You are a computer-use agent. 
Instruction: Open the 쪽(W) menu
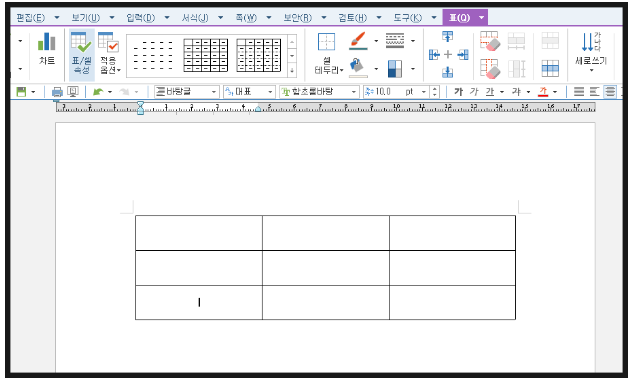[x=246, y=18]
